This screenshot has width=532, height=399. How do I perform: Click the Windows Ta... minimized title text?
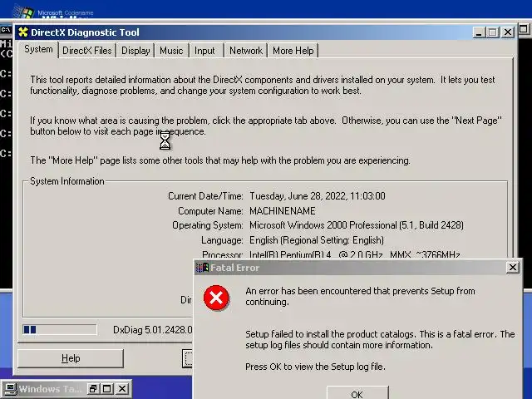tap(50, 389)
